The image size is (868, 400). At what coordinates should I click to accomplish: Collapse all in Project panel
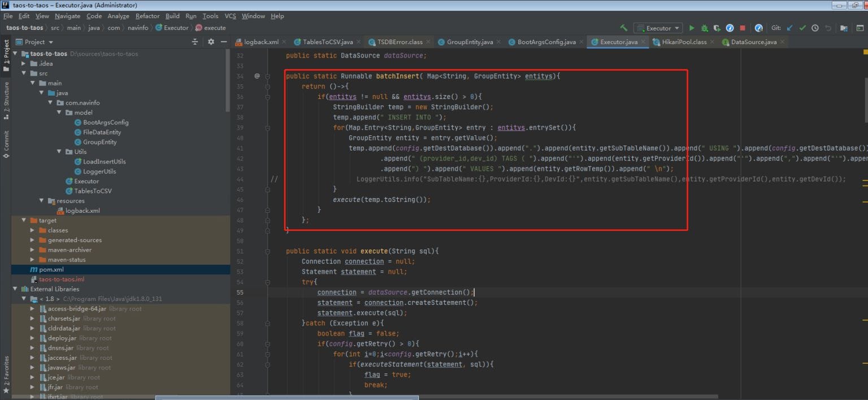195,42
